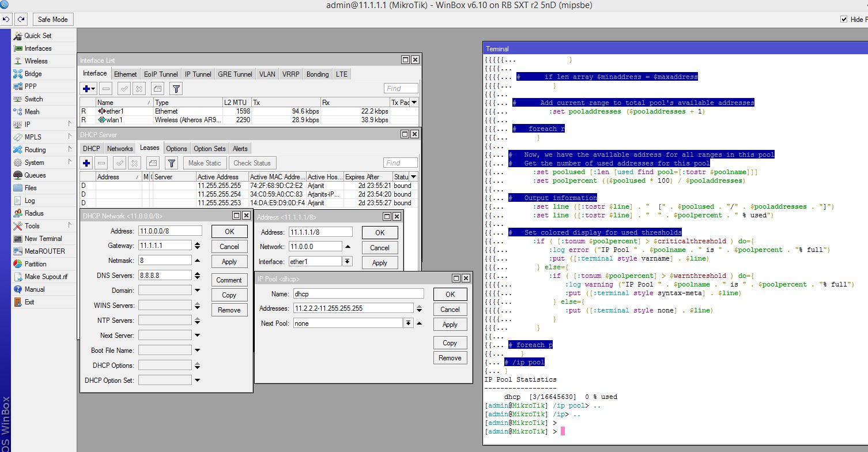Click Apply in the Address window
The width and height of the screenshot is (868, 452).
380,263
